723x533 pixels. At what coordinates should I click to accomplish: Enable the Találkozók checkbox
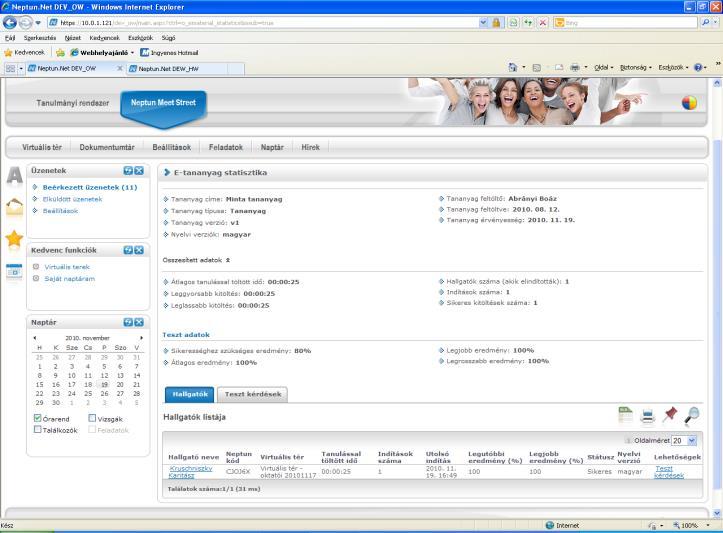[x=37, y=429]
